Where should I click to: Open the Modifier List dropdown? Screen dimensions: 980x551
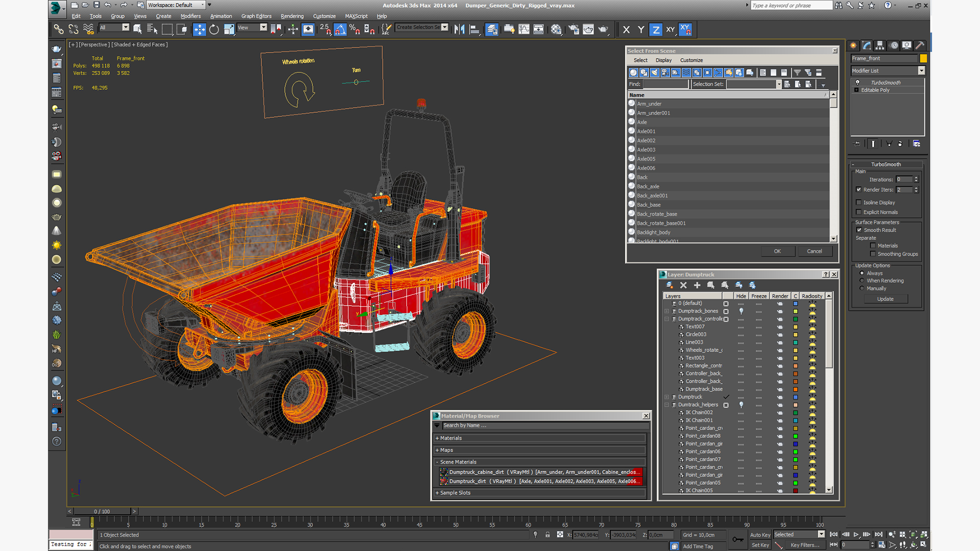[x=888, y=71]
